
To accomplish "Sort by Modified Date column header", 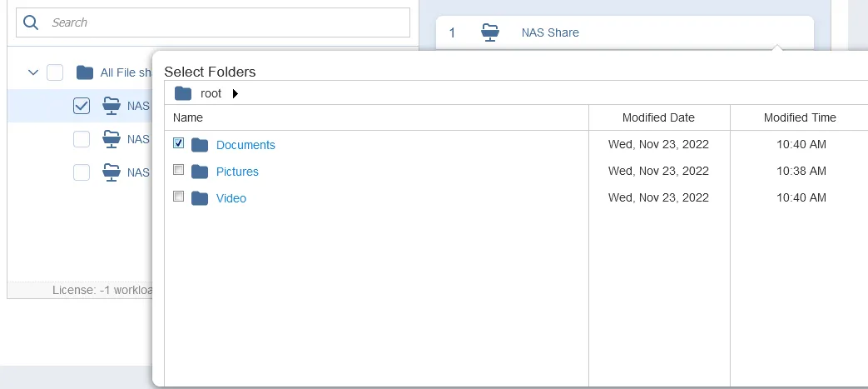I will click(658, 117).
